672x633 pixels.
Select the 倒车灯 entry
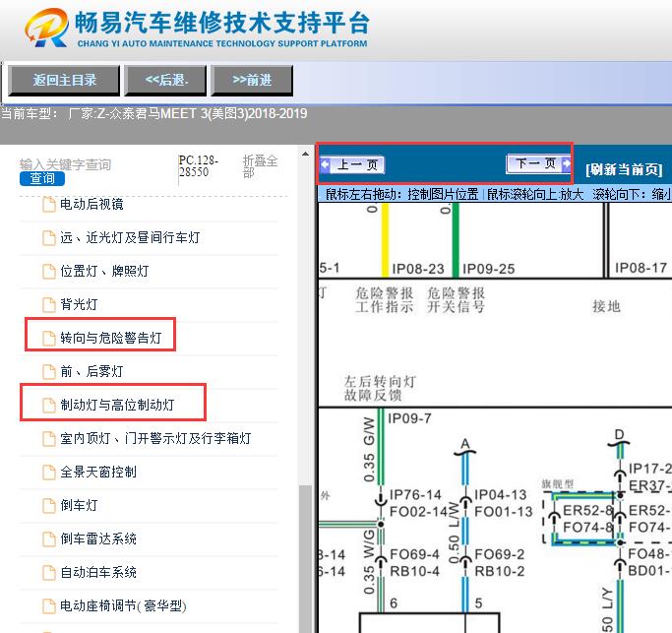pos(79,505)
